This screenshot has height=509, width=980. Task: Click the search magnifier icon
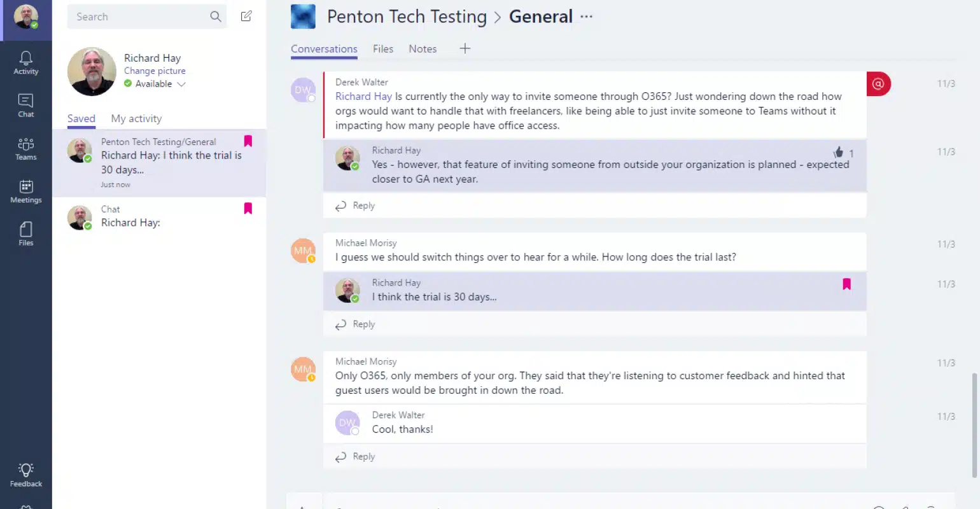[x=216, y=17]
